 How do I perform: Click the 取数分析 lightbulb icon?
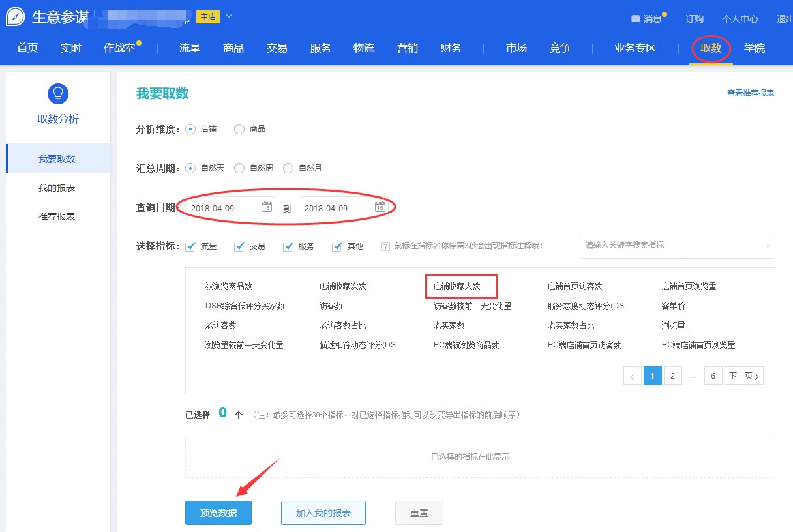pos(58,94)
